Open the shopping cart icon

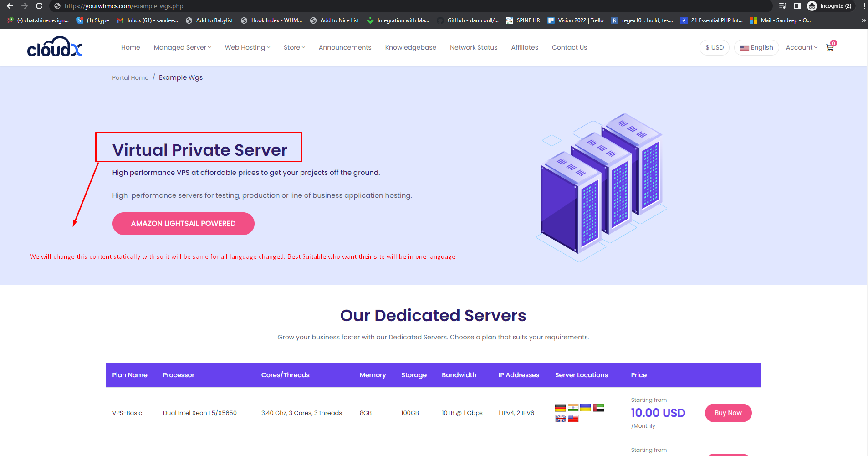tap(830, 47)
